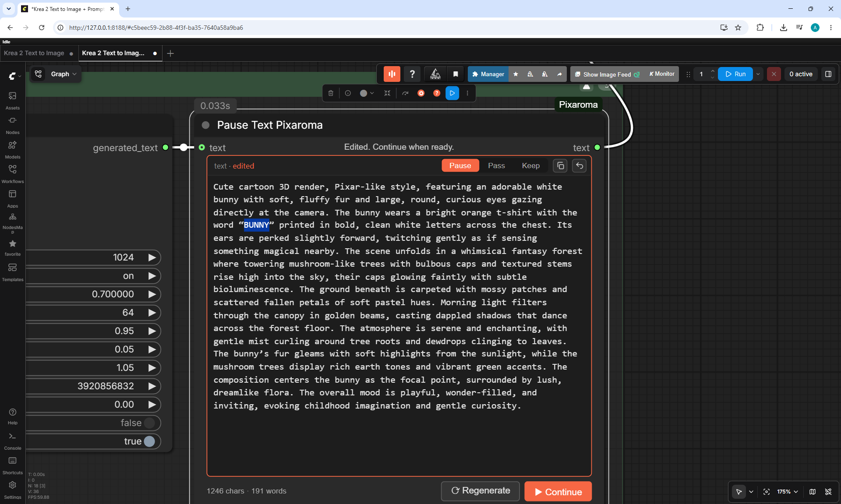841x504 pixels.
Task: Select the Pause mode option
Action: pyautogui.click(x=460, y=166)
